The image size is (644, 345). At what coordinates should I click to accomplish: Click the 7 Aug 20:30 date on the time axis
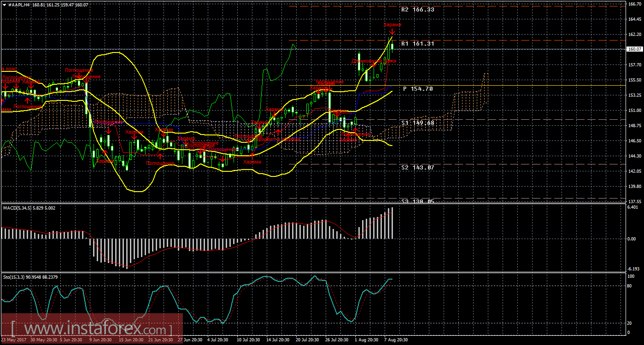click(395, 340)
